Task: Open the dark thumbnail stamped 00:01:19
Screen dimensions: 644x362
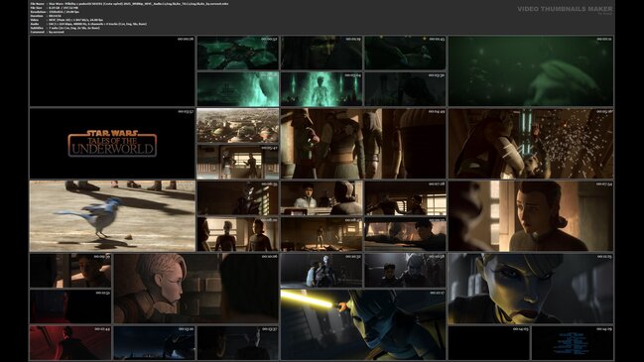Action: click(322, 53)
